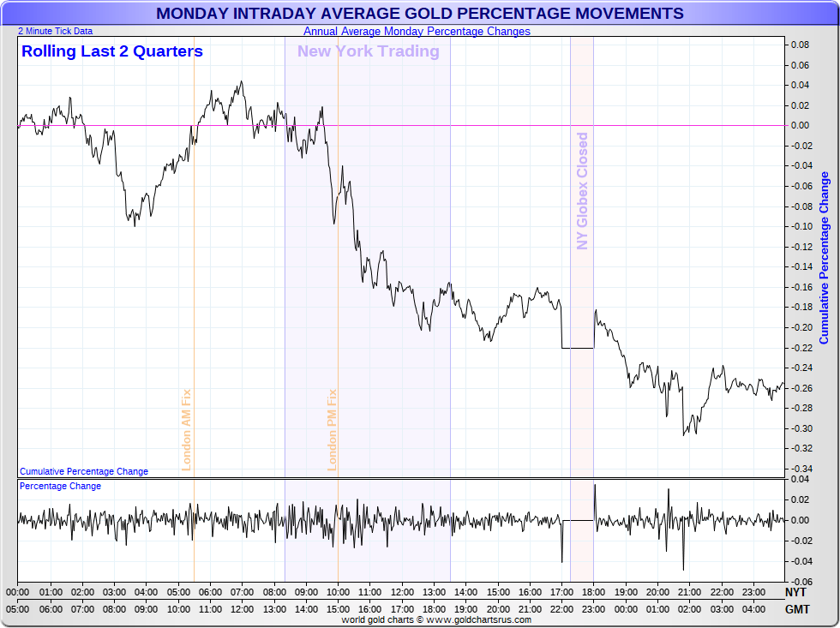Select 17:00 in the GMT time row
The width and height of the screenshot is (840, 628).
click(402, 609)
